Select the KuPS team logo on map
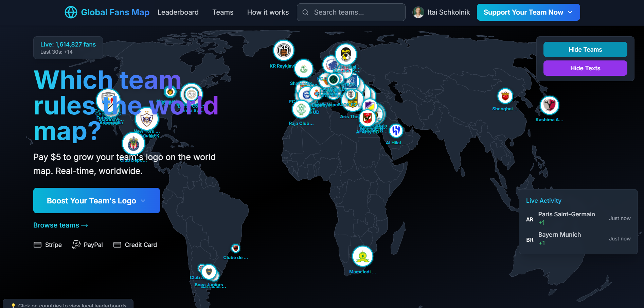644x308 pixels. (346, 54)
